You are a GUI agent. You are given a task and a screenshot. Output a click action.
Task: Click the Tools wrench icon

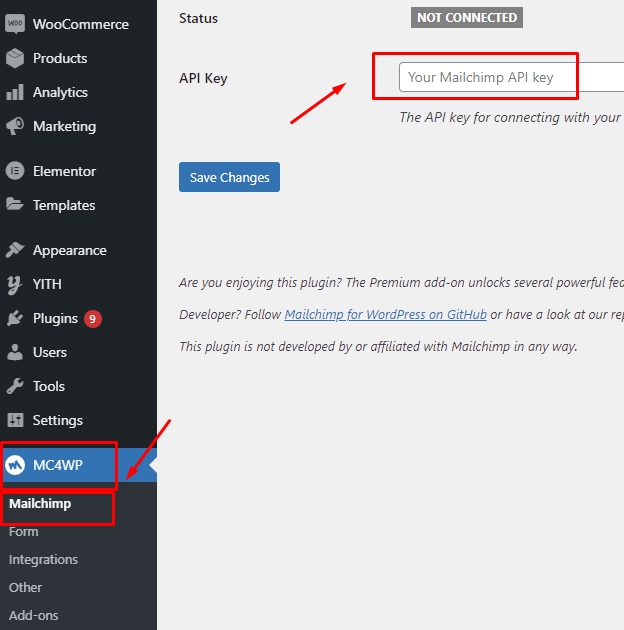[15, 386]
